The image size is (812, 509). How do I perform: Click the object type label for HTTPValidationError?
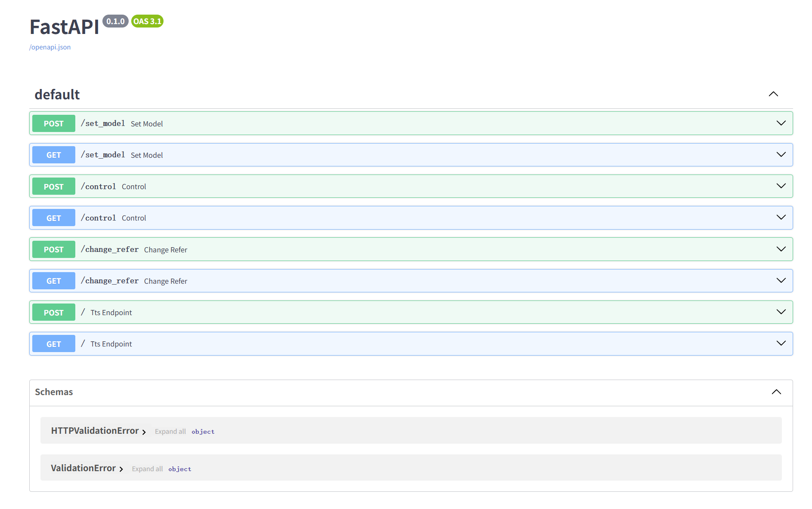pyautogui.click(x=203, y=432)
